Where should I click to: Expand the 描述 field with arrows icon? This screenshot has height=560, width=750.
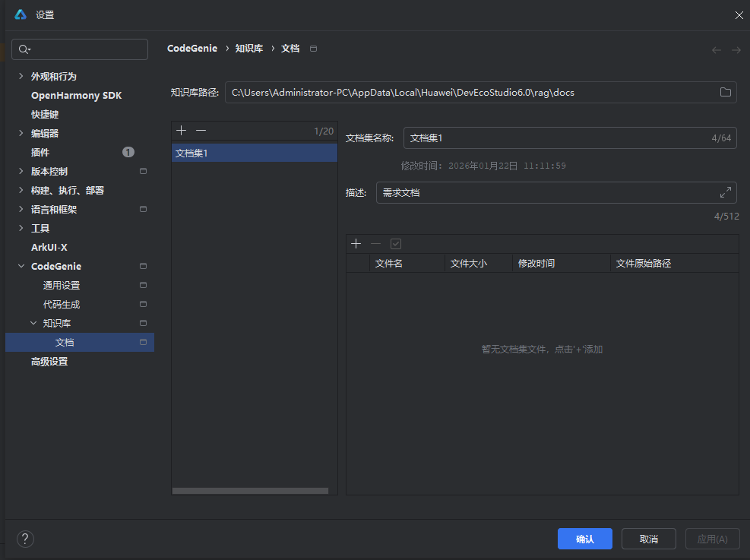726,192
